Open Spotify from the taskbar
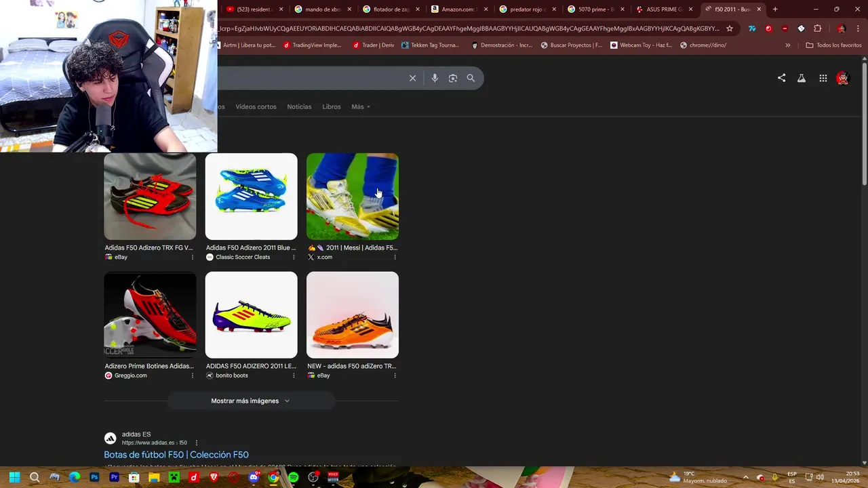Screen dimensions: 868x488 point(293,477)
